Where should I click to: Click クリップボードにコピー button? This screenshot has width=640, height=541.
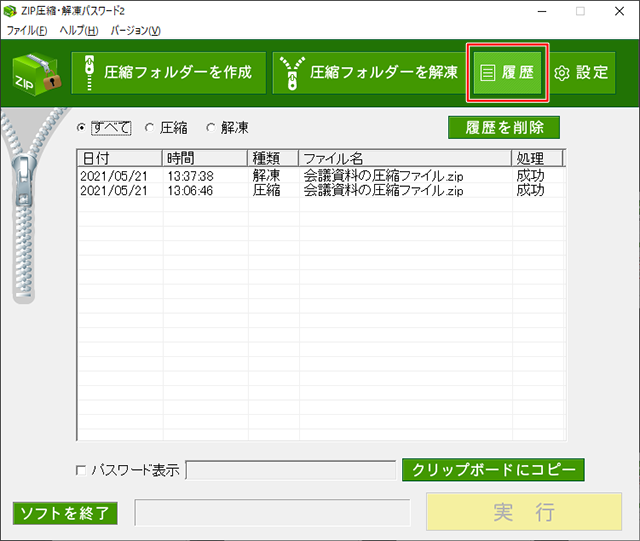point(493,470)
